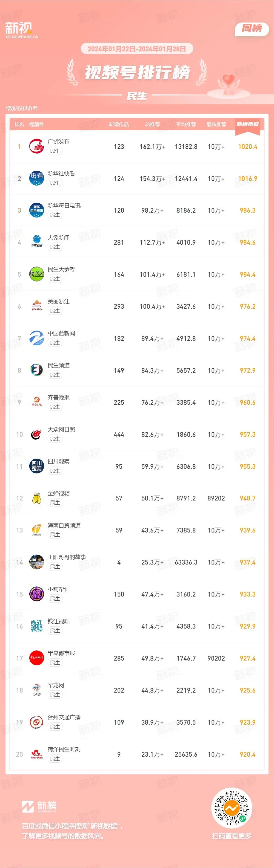This screenshot has width=274, height=868.
Task: Click the QR code at bottom
Action: tap(232, 808)
